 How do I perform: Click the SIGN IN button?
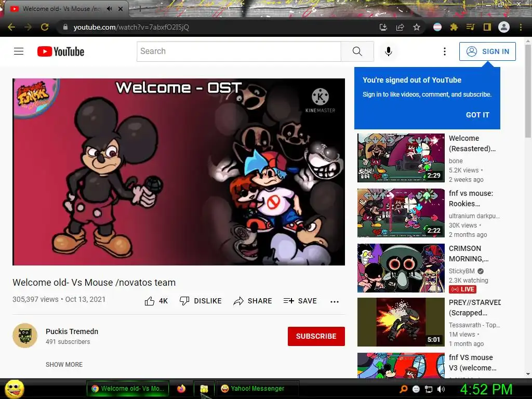pyautogui.click(x=487, y=51)
